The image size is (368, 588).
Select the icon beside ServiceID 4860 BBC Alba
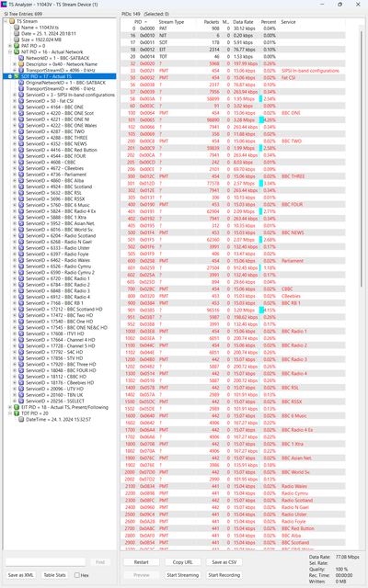point(21,180)
